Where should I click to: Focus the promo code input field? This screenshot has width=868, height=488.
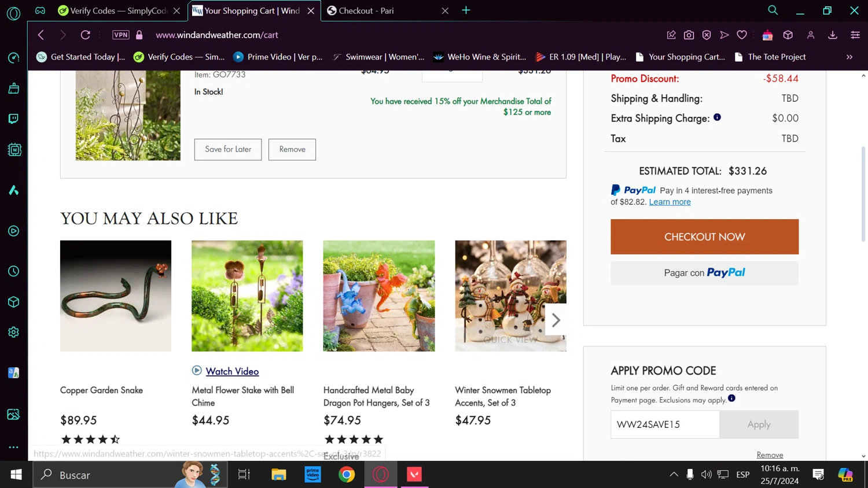pos(665,424)
